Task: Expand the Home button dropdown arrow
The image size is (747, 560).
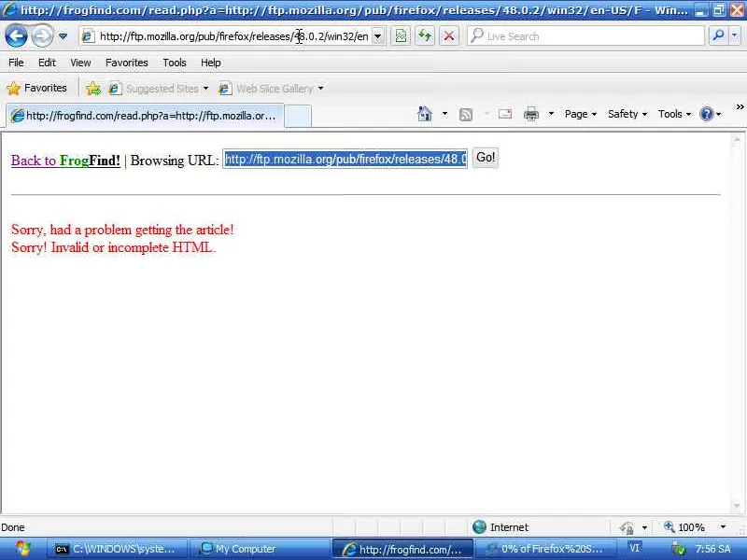Action: point(444,114)
